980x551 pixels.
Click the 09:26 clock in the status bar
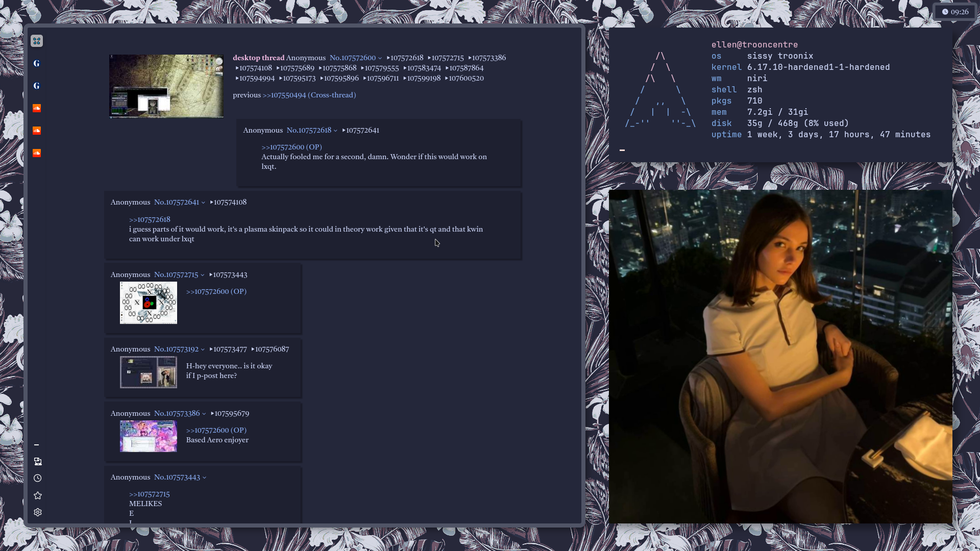pos(955,12)
